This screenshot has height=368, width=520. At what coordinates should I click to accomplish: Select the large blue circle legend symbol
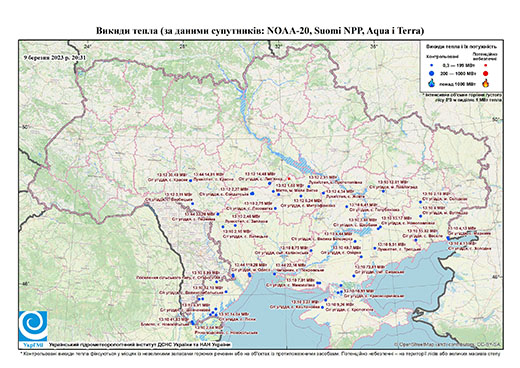[x=432, y=74]
